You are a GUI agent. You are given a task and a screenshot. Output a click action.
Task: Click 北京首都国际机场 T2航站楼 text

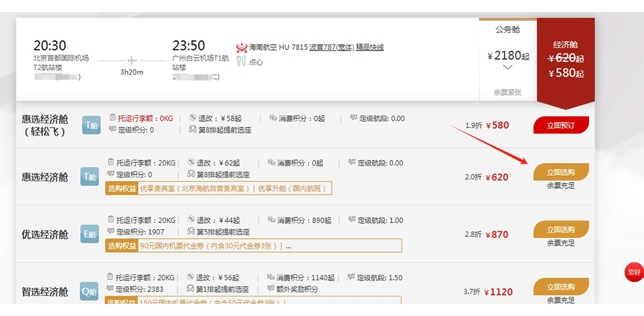pos(61,63)
